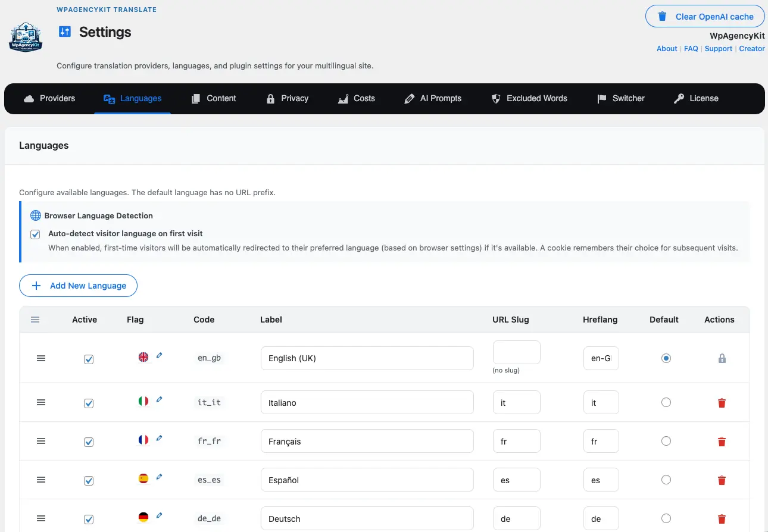
Task: Click the URL slug field containing 'es'
Action: pos(517,480)
